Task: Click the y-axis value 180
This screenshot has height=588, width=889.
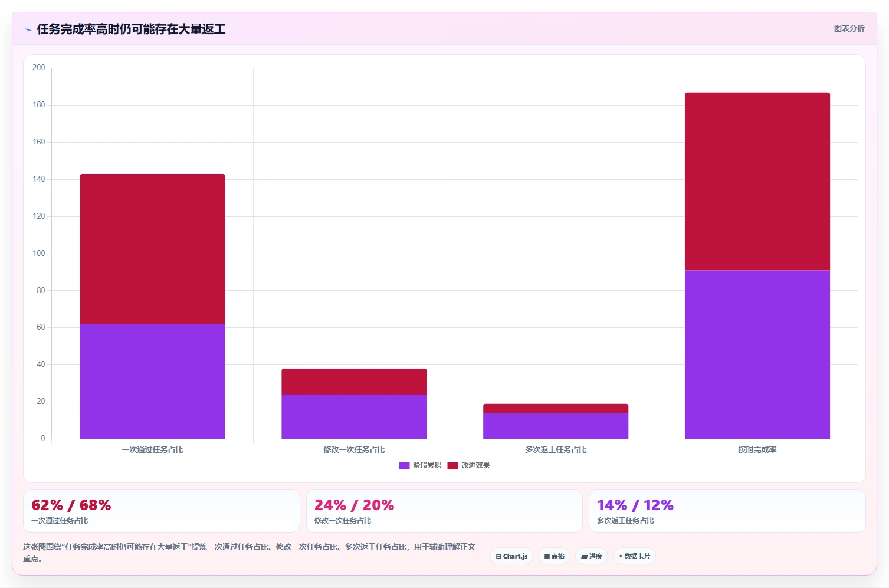Action: pos(38,105)
